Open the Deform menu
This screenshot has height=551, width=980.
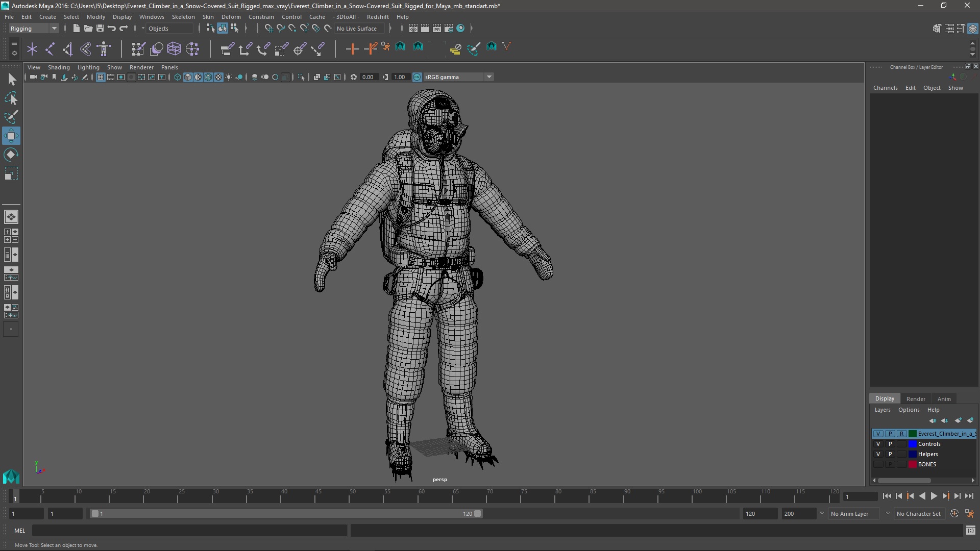pyautogui.click(x=231, y=17)
